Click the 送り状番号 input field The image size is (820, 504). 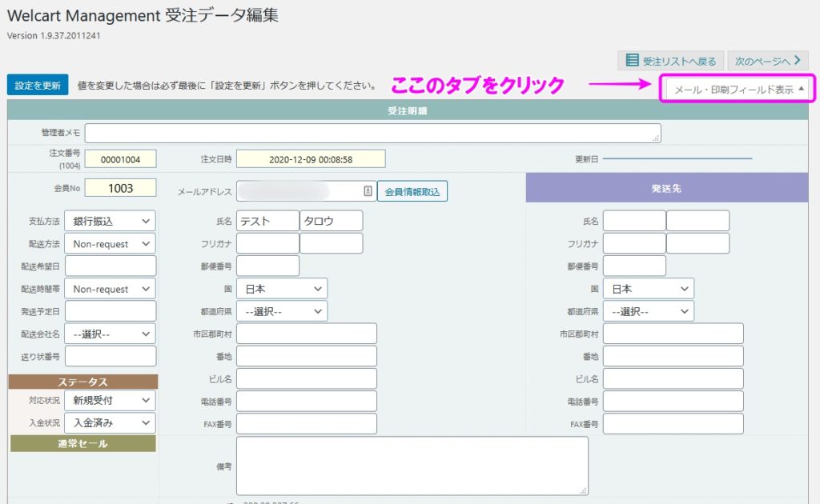[x=111, y=356]
